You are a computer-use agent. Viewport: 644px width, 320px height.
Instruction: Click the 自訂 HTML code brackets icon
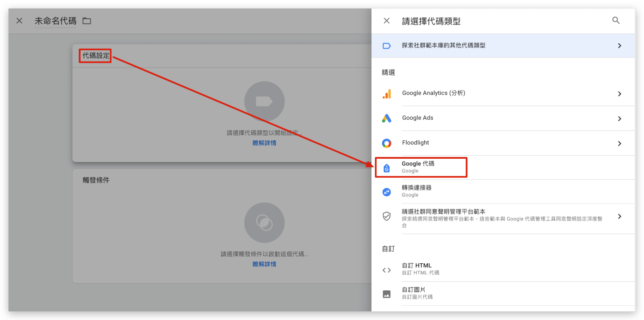pyautogui.click(x=387, y=270)
